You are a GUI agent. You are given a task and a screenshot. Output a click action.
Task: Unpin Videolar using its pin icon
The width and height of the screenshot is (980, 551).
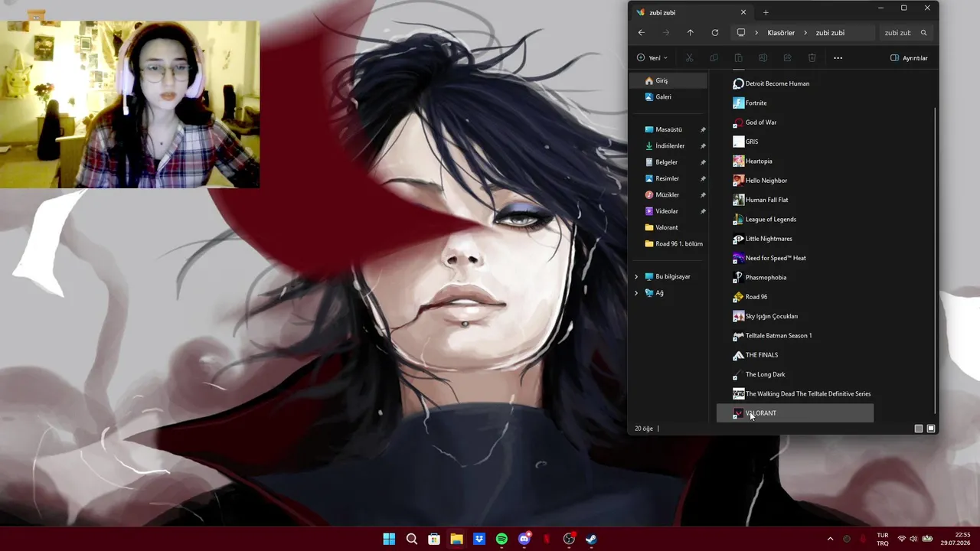pos(703,211)
